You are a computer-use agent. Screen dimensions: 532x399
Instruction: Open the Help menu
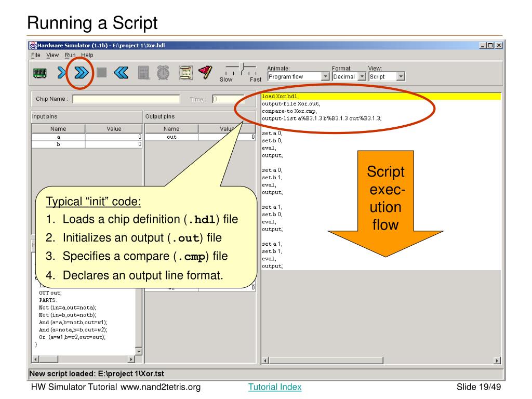[87, 55]
